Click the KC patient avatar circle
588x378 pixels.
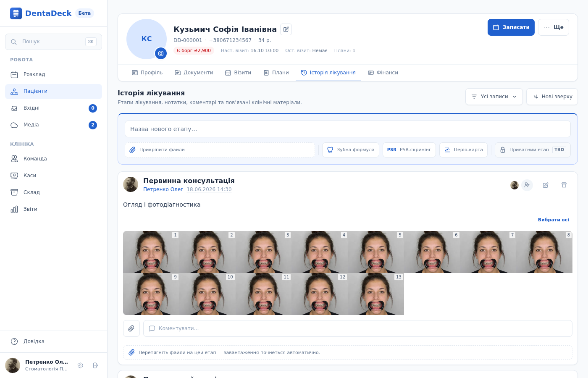(147, 39)
